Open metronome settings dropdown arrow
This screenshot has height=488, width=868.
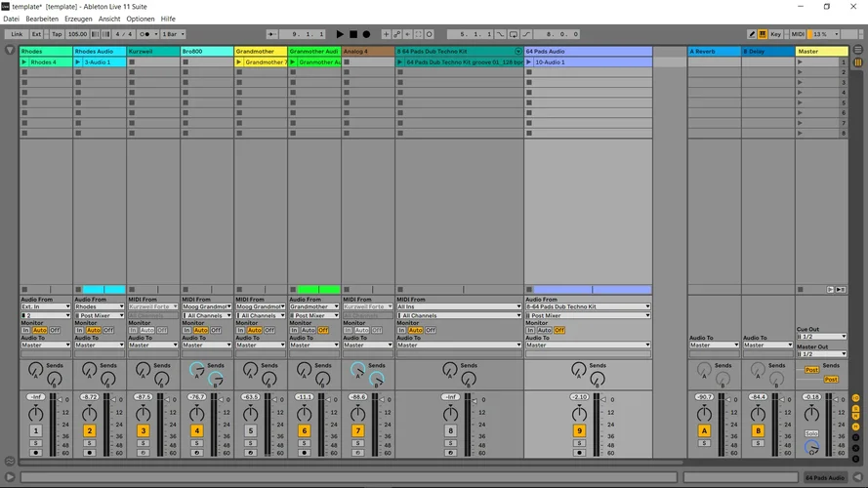156,34
